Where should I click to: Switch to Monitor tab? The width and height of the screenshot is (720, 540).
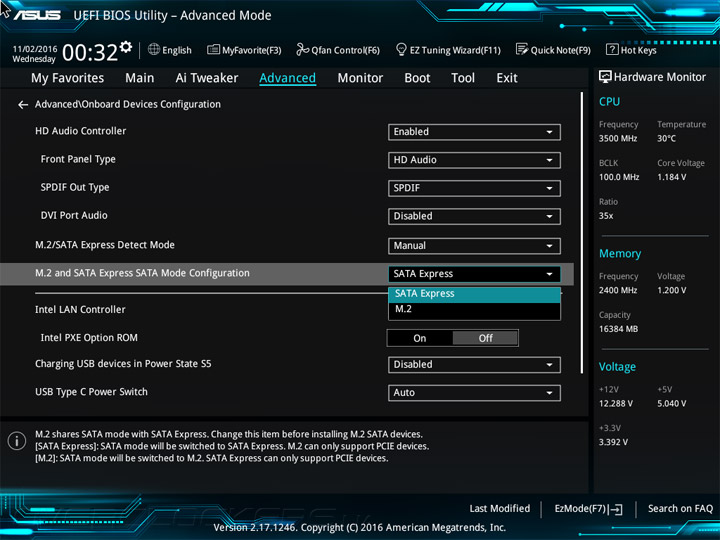click(360, 78)
